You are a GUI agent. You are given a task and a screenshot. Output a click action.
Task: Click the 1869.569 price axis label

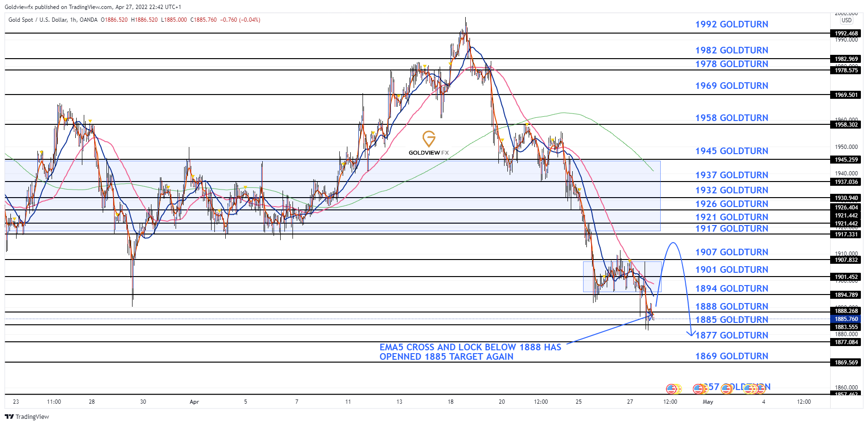click(x=846, y=362)
